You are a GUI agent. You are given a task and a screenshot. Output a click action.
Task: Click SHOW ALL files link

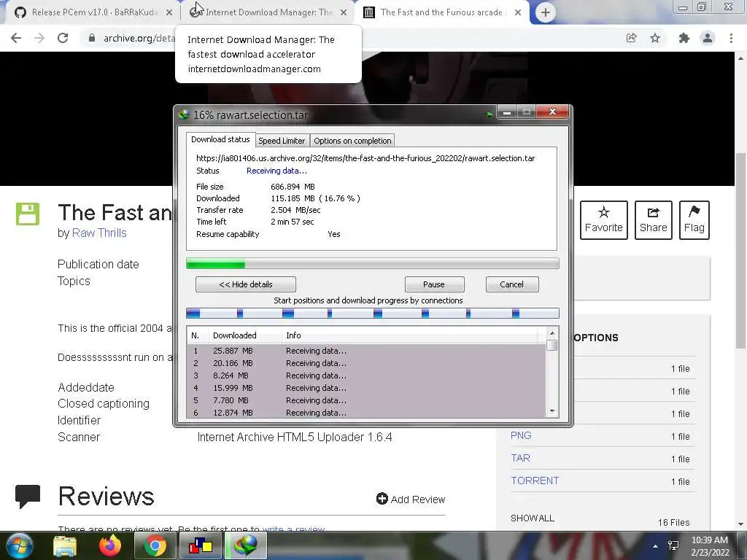[532, 518]
